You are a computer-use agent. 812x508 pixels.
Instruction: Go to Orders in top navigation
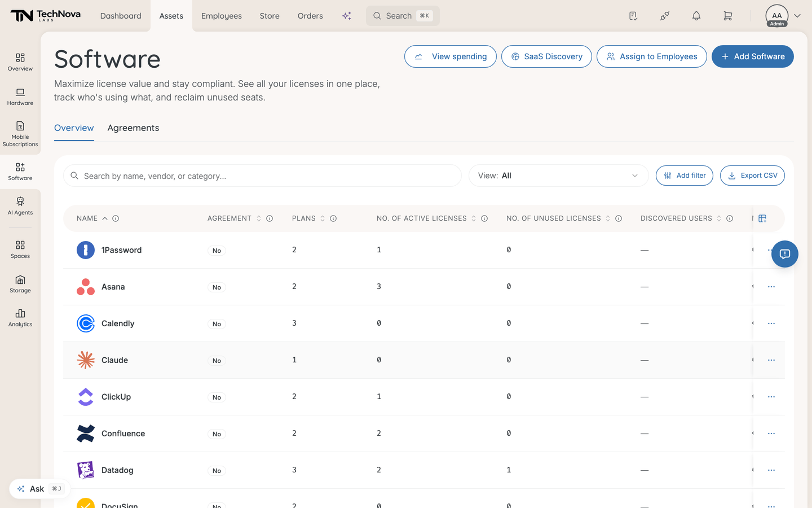[x=310, y=16]
